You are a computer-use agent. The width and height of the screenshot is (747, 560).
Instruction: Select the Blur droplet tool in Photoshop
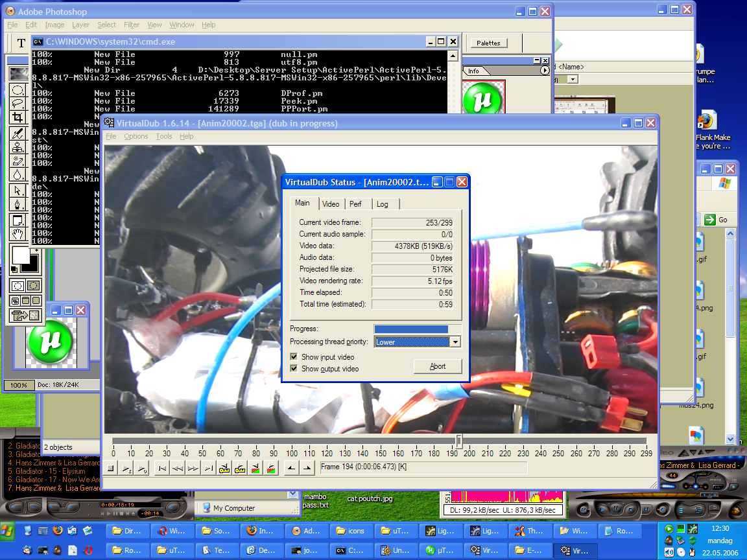18,174
